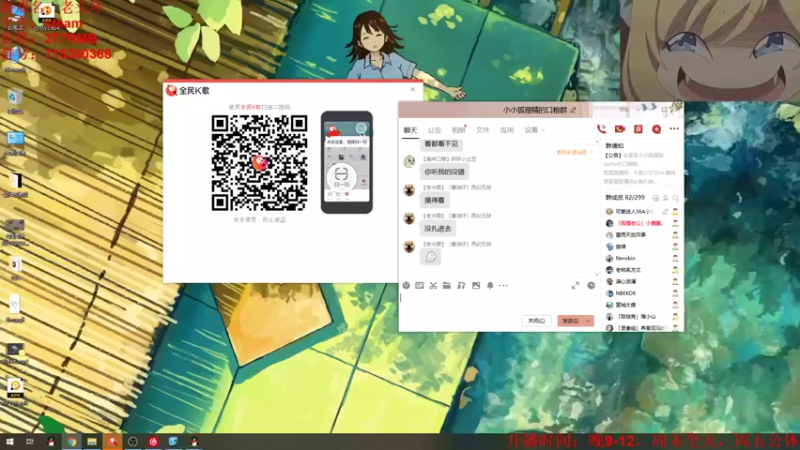Click the Sogou S icon on taskbar

[x=173, y=441]
